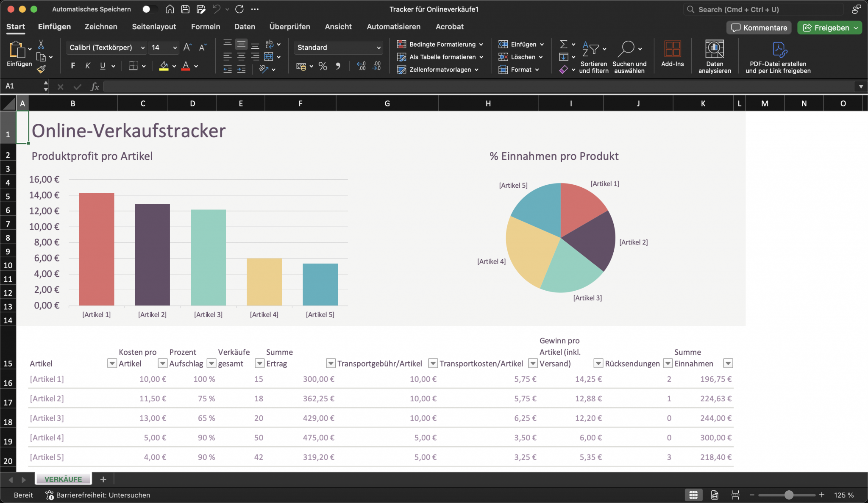The image size is (868, 503).
Task: Open the Artikel column filter dropdown
Action: (x=112, y=363)
